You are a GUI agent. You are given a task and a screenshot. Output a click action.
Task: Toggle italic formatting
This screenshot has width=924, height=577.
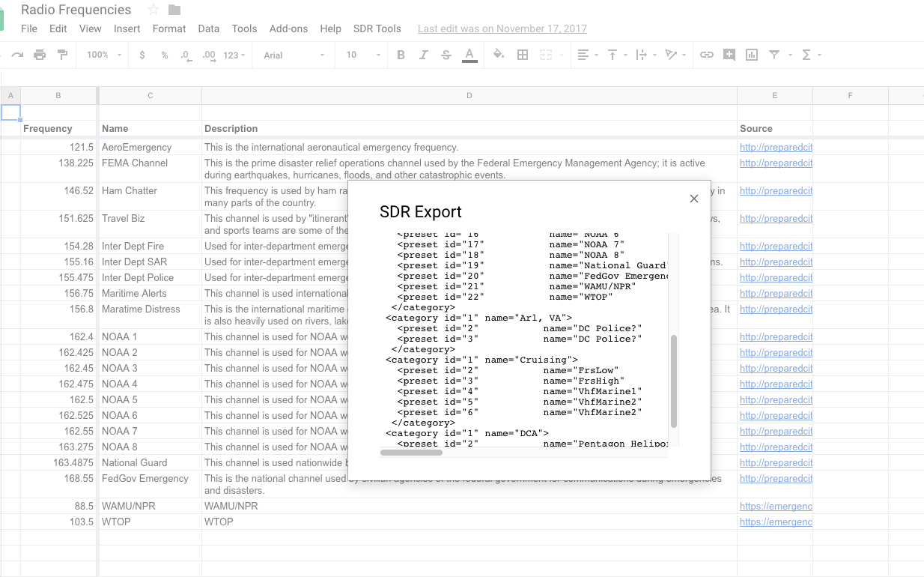[x=423, y=55]
